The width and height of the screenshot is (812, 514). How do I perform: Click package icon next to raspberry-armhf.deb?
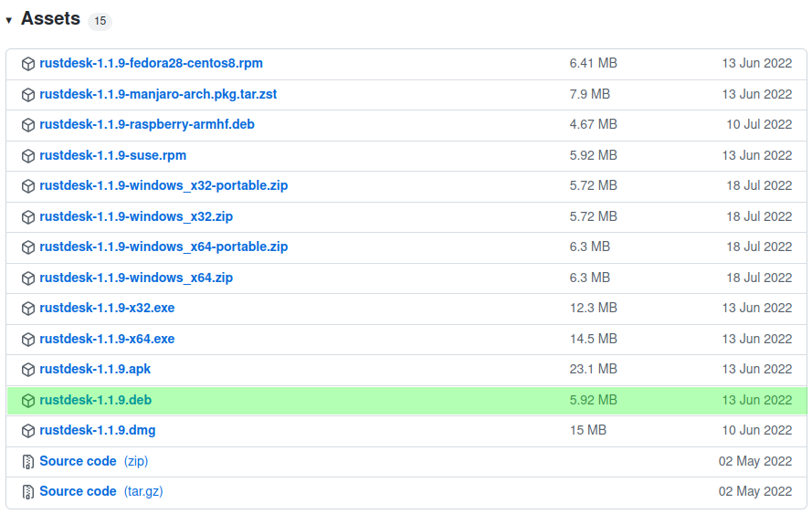pyautogui.click(x=28, y=125)
